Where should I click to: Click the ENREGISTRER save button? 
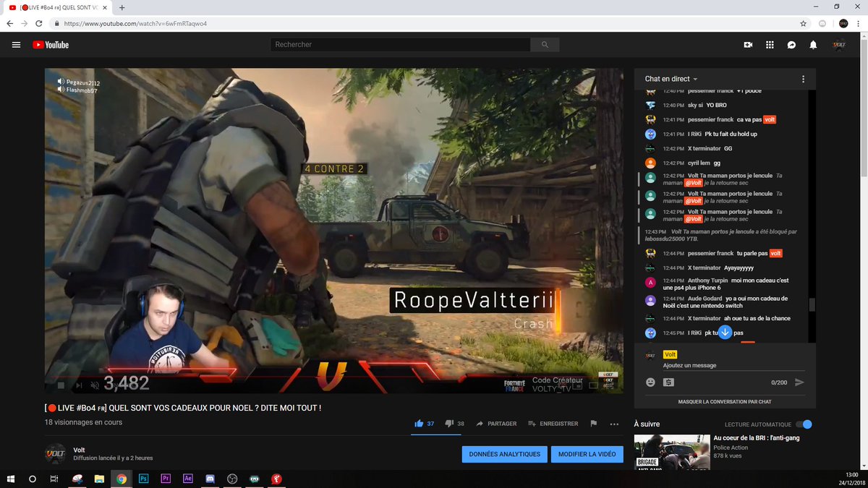coord(553,424)
